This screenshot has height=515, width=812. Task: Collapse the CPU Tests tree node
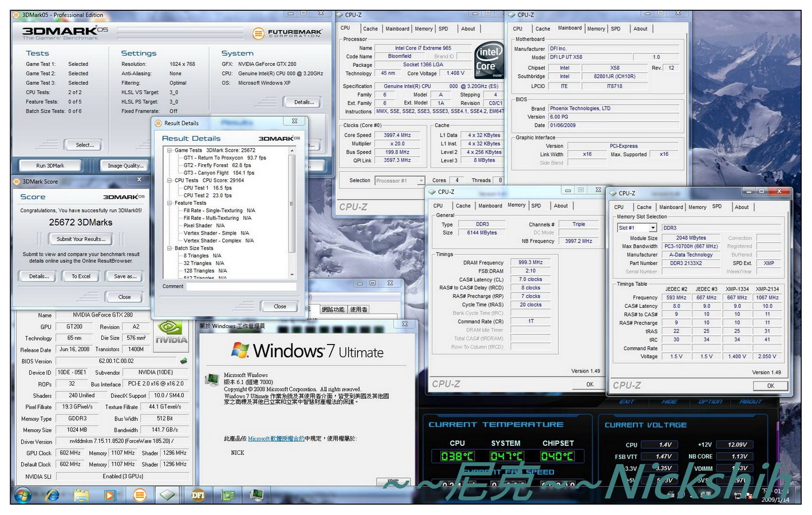170,180
